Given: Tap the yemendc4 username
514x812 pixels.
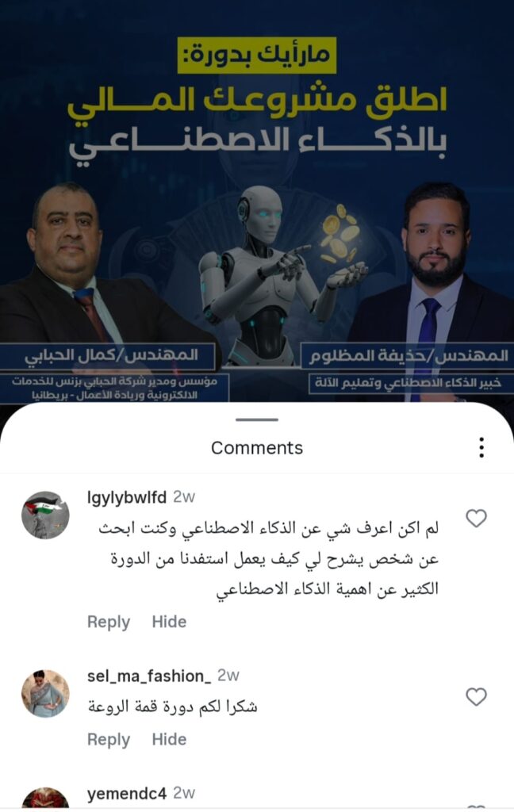Looking at the screenshot, I should 127,793.
